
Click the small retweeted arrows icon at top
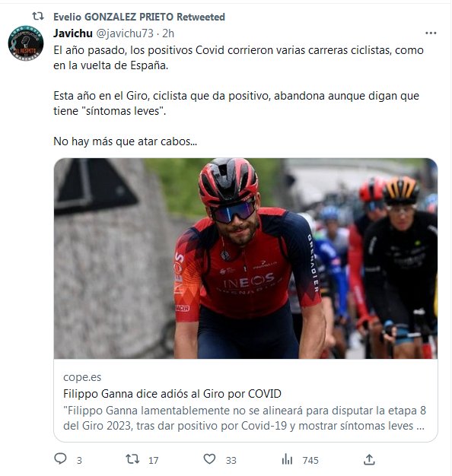pos(38,16)
